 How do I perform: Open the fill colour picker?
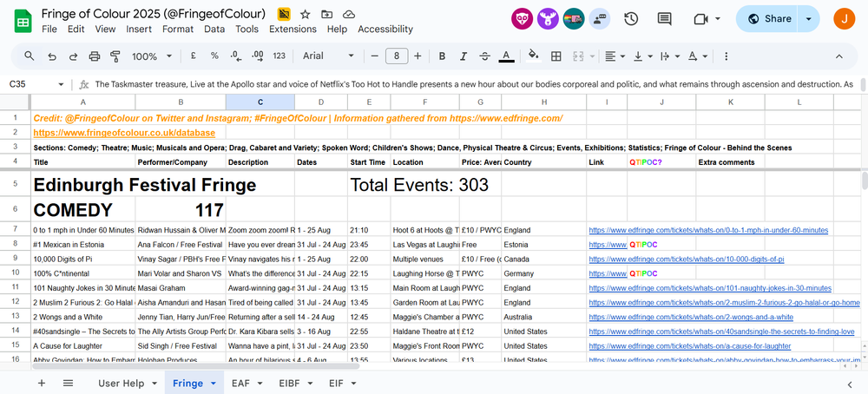pyautogui.click(x=534, y=56)
